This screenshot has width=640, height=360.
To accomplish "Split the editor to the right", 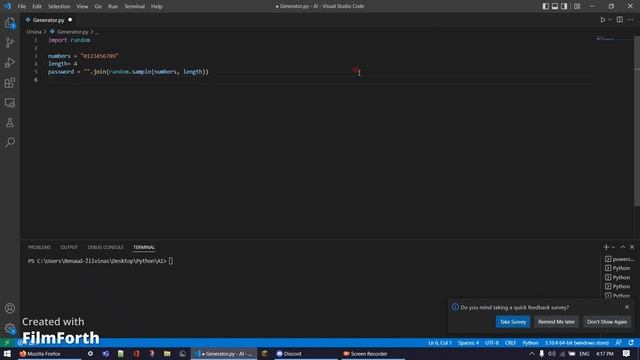I will 620,20.
